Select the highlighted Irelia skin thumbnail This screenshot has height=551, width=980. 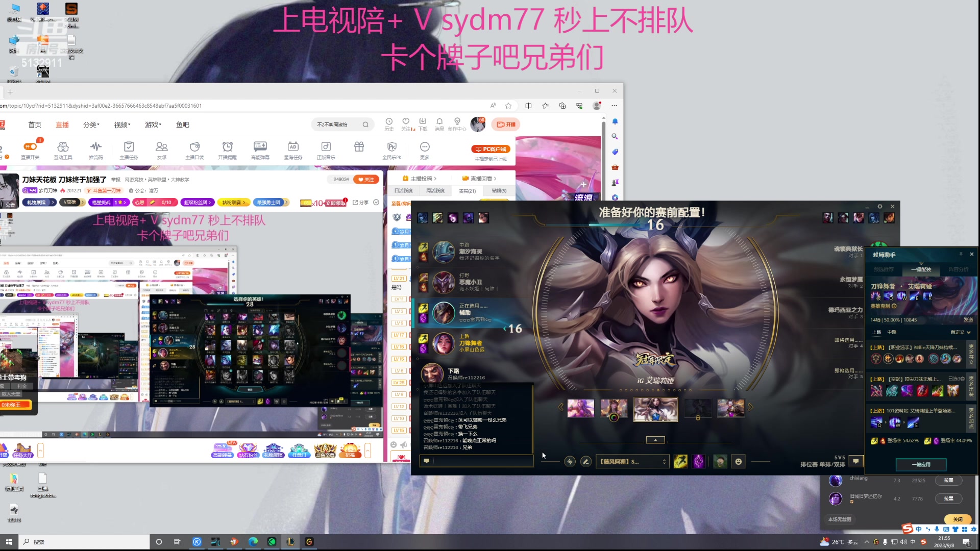click(655, 409)
